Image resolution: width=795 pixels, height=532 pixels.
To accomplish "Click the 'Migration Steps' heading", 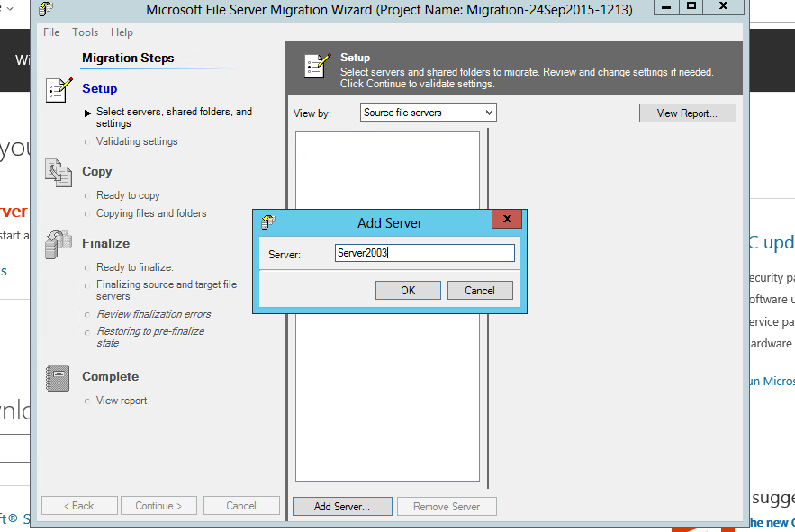I will click(x=128, y=59).
